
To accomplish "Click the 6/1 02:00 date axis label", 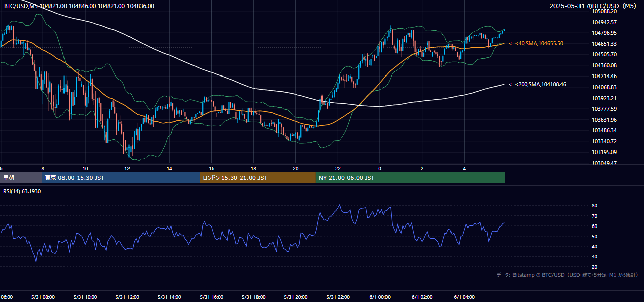I will 422,297.
